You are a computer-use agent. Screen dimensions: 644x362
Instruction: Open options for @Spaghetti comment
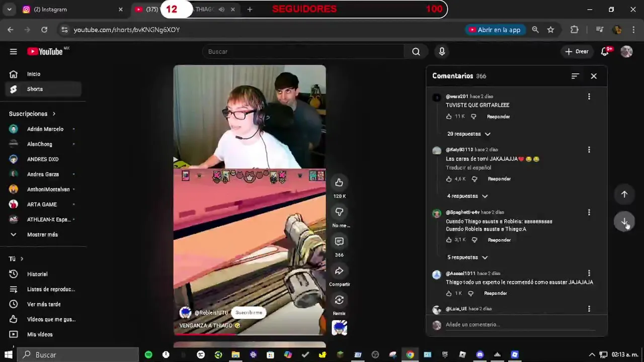pyautogui.click(x=589, y=213)
